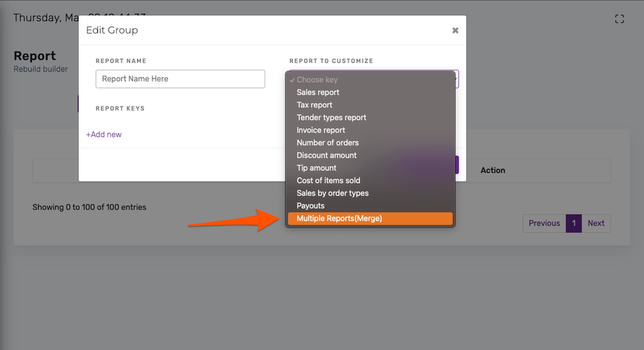The image size is (644, 350).
Task: Select page 1 in pagination
Action: click(x=573, y=223)
